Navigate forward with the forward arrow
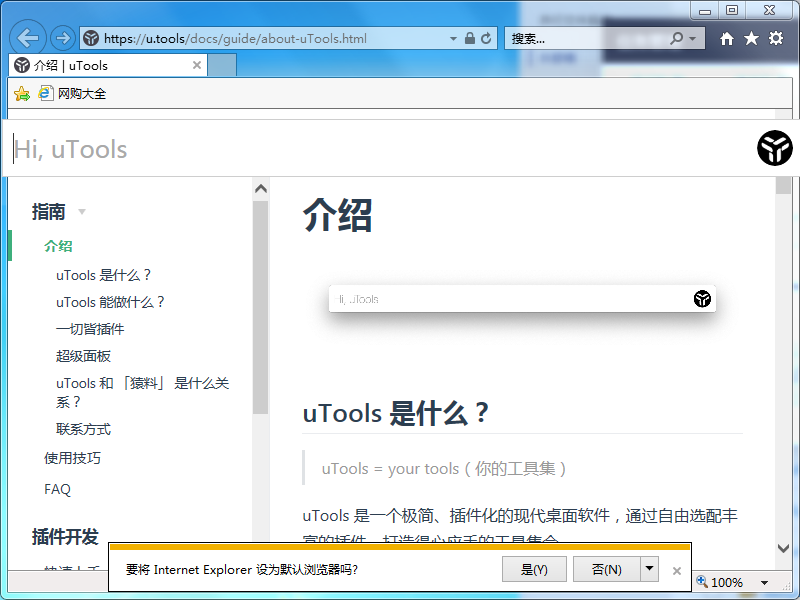The height and width of the screenshot is (600, 800). pyautogui.click(x=62, y=37)
